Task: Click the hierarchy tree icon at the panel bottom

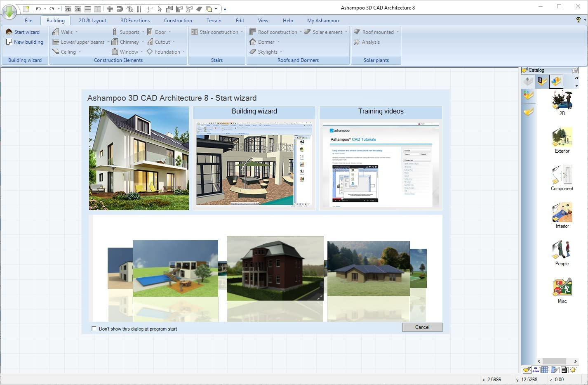Action: click(536, 370)
